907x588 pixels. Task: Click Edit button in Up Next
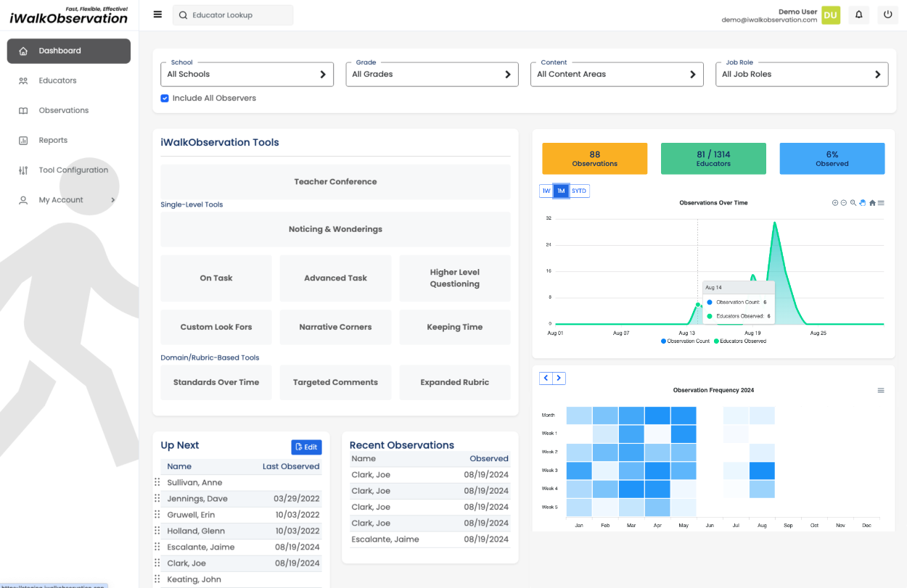click(x=306, y=447)
